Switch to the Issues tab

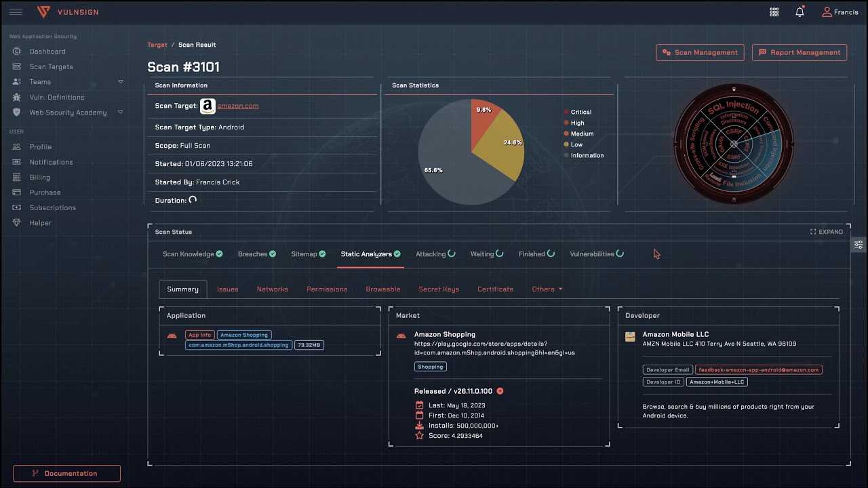(228, 289)
